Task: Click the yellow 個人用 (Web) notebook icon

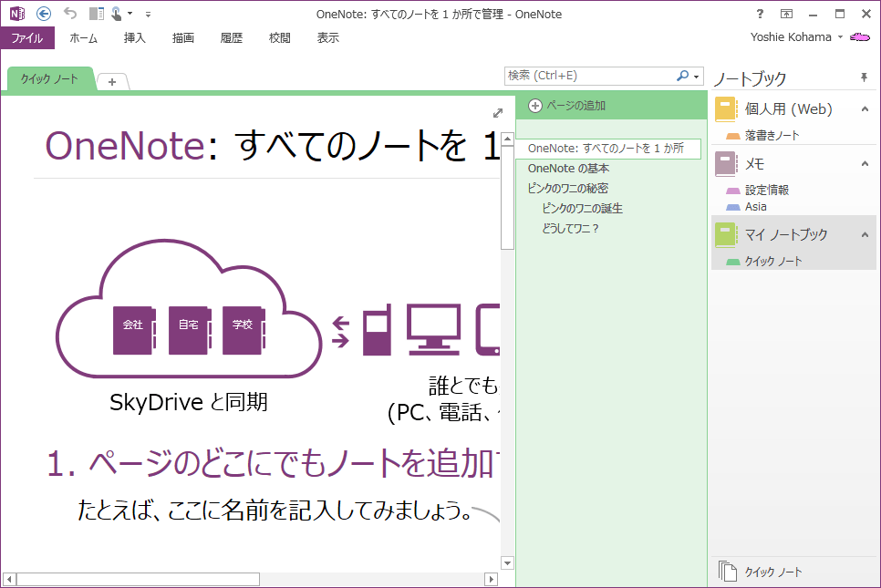Action: tap(725, 109)
